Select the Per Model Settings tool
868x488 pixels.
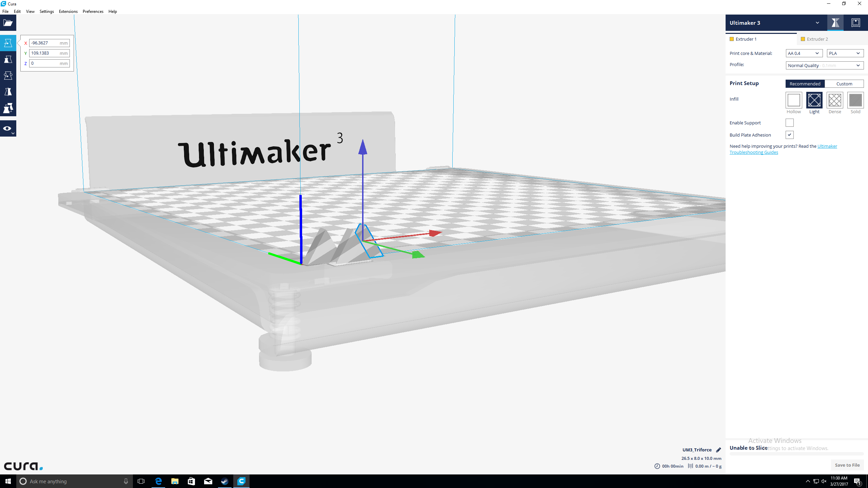(x=8, y=108)
